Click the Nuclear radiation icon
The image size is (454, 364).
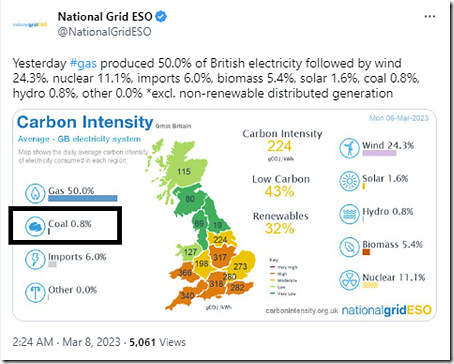[x=349, y=280]
